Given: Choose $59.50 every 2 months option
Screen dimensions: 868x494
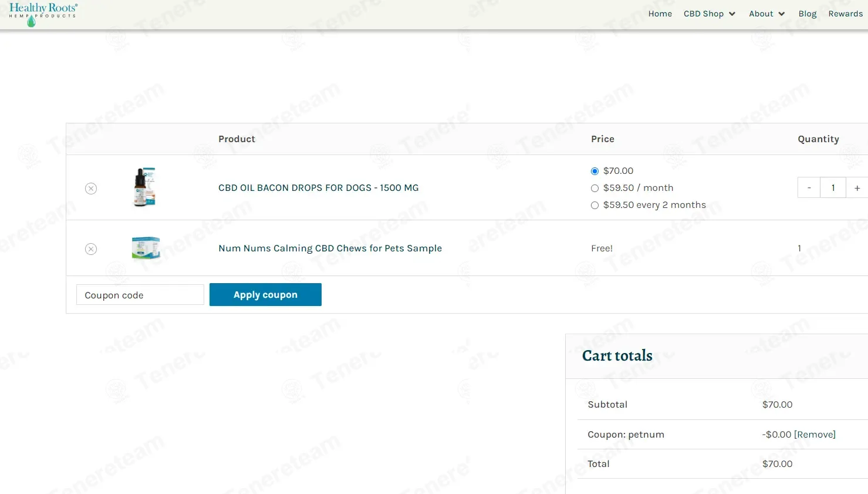Looking at the screenshot, I should 595,205.
